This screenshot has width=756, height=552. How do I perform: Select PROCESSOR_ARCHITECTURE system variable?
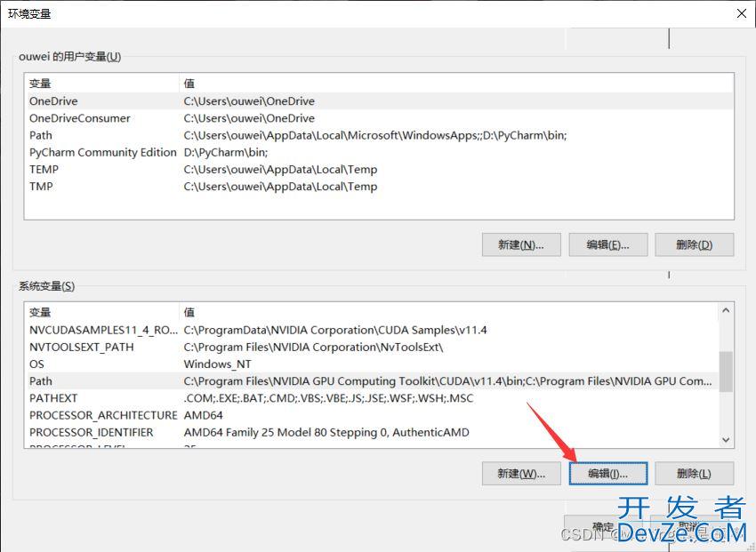(372, 415)
